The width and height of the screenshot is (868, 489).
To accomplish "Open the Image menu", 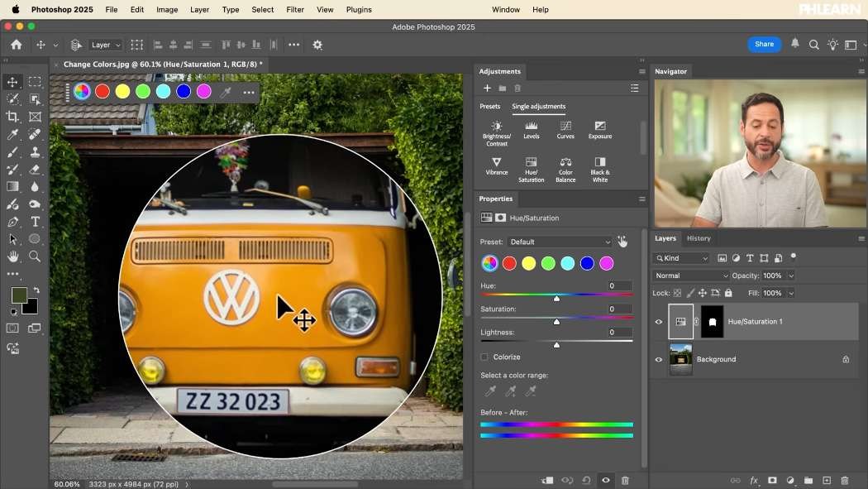I will click(x=167, y=9).
